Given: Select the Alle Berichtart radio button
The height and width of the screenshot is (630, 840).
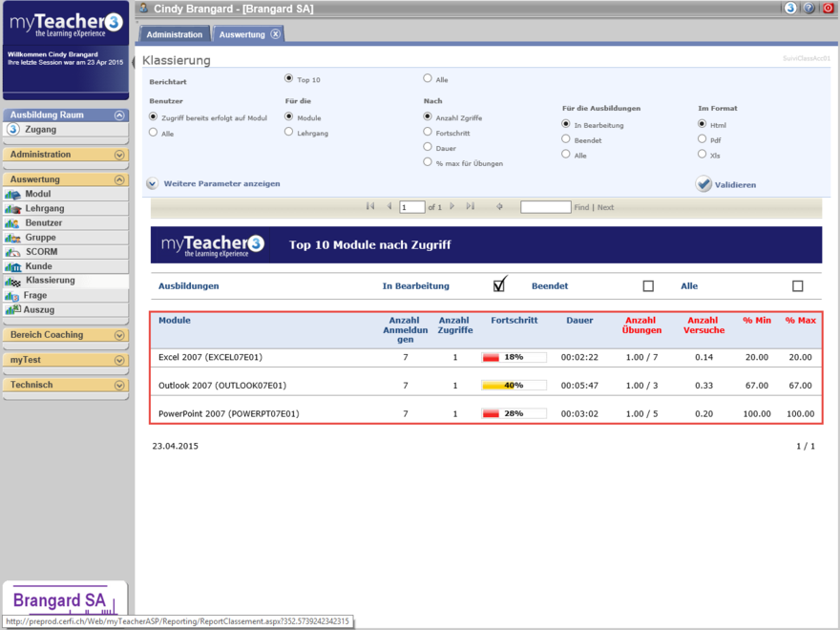Looking at the screenshot, I should click(x=428, y=79).
